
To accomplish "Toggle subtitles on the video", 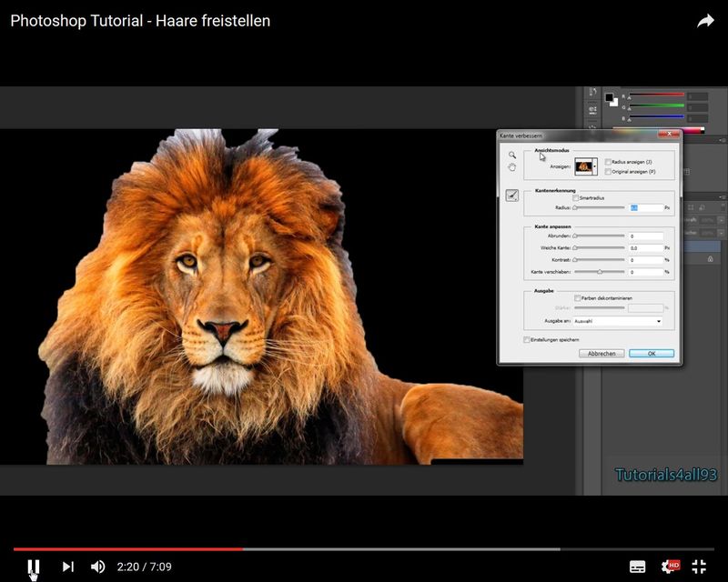I will tap(638, 567).
